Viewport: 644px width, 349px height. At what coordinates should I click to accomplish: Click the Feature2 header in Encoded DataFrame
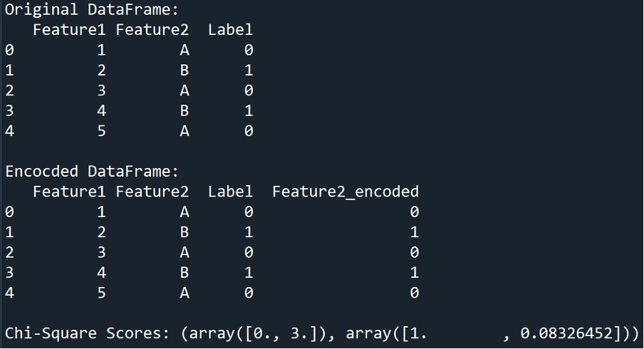152,192
